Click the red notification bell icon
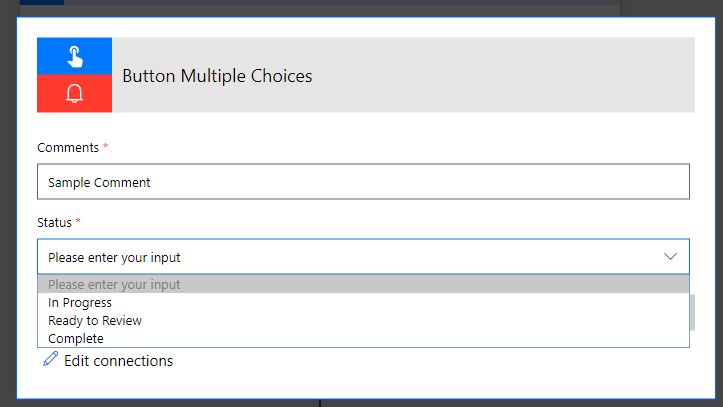Screen dimensions: 723x407 click(x=74, y=94)
